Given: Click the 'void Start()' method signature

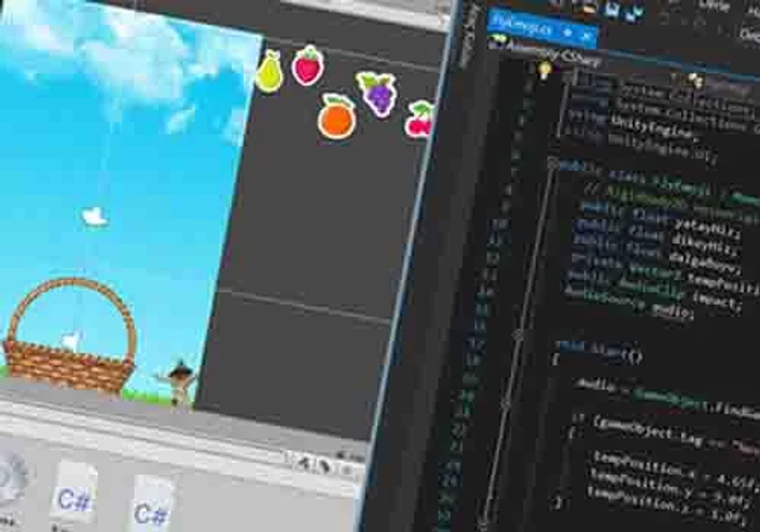Looking at the screenshot, I should tap(599, 351).
